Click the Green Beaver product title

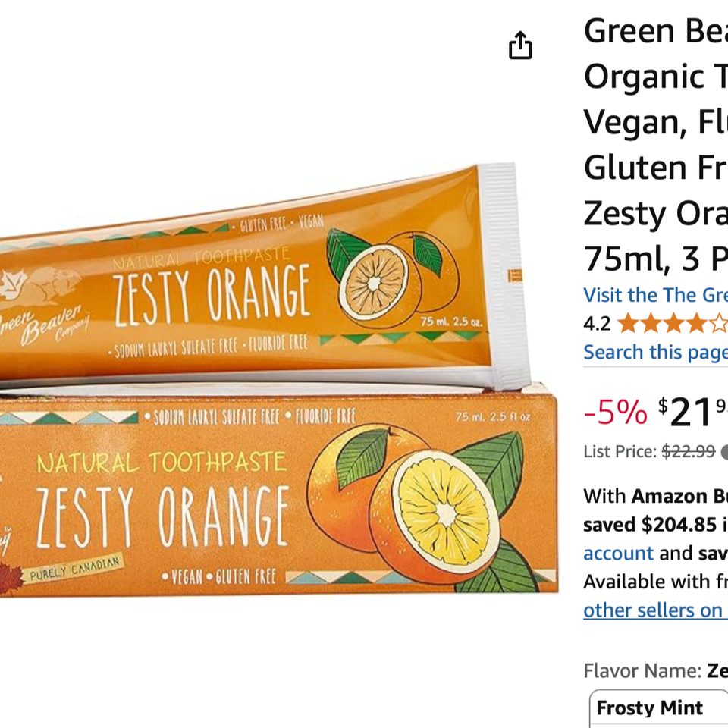point(655,144)
